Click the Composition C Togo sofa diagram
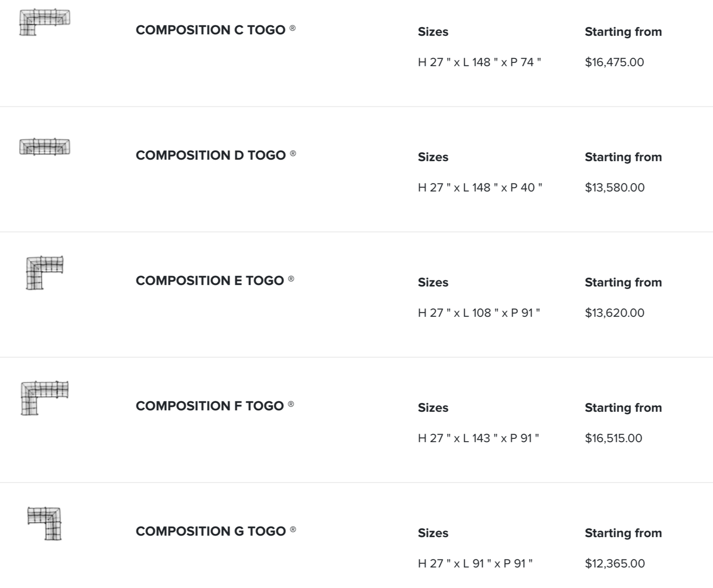The height and width of the screenshot is (588, 713). tap(44, 22)
